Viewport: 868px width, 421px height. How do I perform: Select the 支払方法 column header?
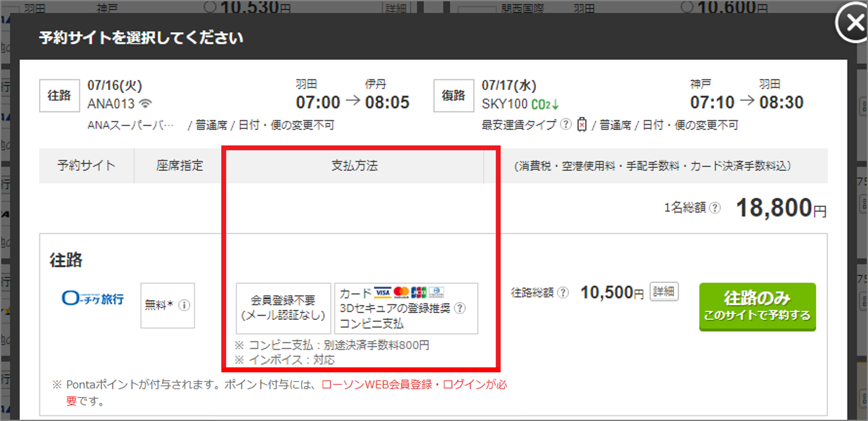pyautogui.click(x=354, y=166)
